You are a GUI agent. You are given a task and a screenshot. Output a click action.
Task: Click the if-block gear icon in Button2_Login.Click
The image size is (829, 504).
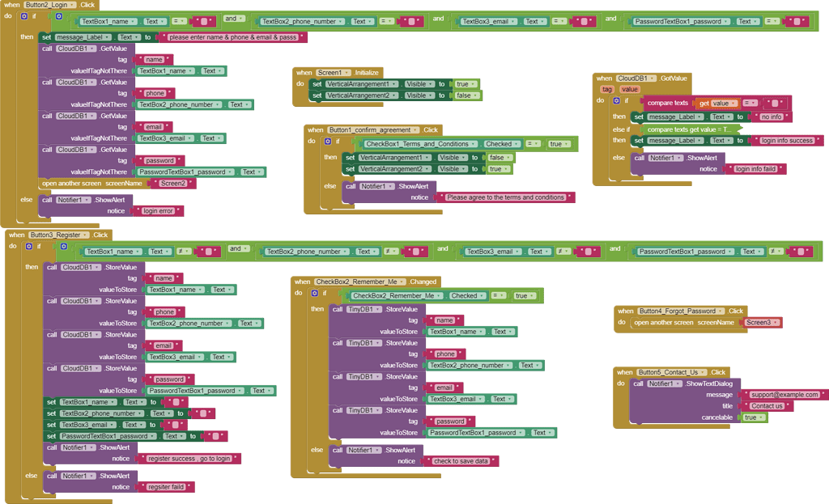pos(23,16)
